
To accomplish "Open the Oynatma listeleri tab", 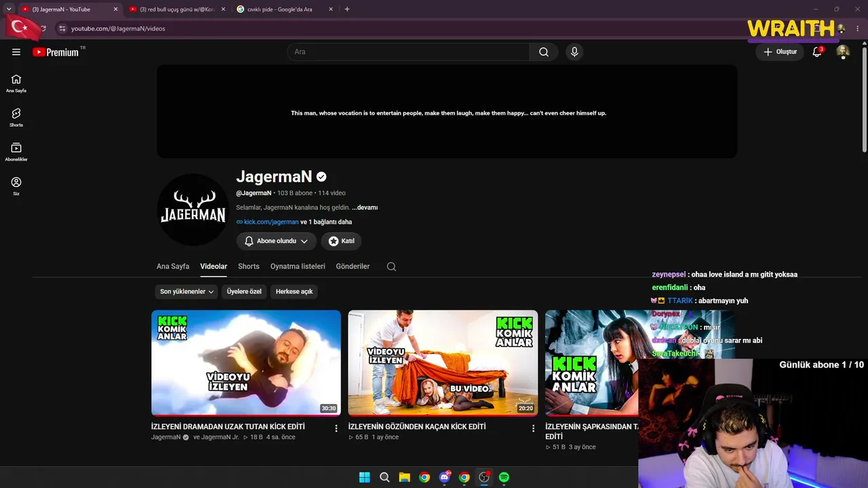I will click(298, 266).
